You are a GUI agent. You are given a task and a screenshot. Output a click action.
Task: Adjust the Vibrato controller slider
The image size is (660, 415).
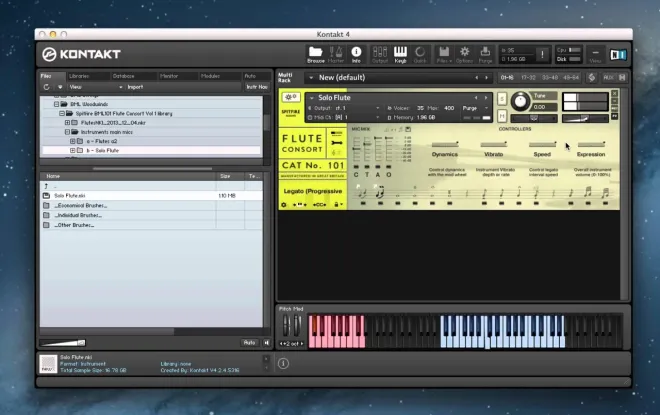click(494, 144)
